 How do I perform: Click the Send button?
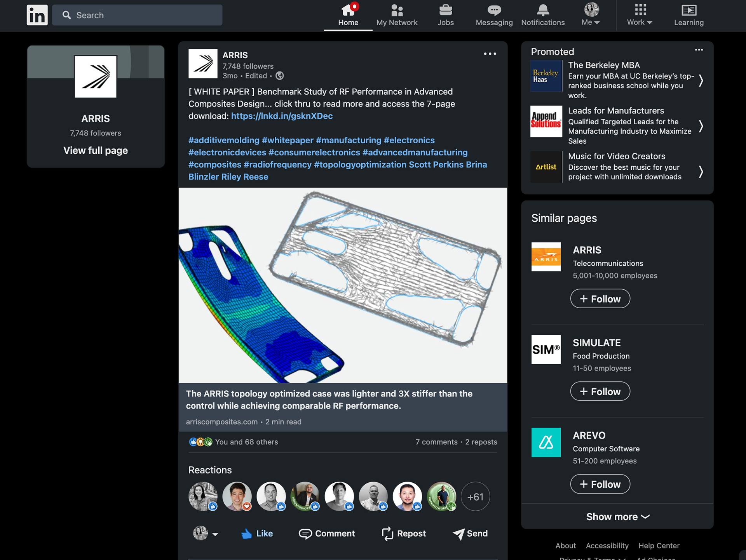click(470, 534)
